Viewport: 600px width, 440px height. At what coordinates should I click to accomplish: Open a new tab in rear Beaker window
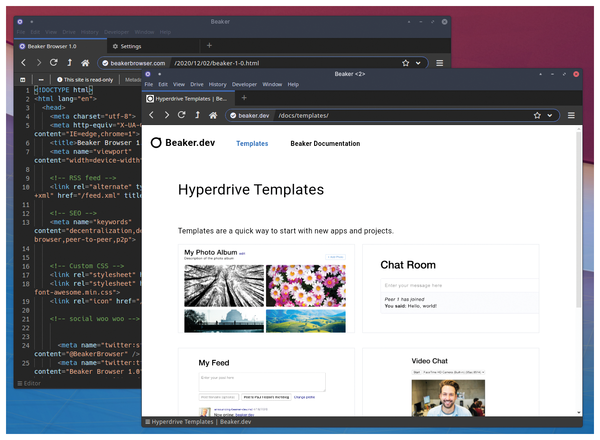209,46
